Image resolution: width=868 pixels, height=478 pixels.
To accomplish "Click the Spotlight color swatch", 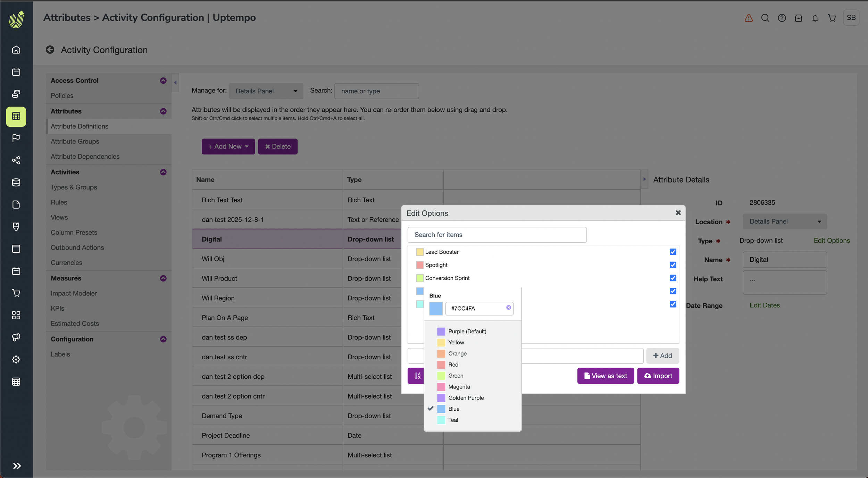I will click(420, 265).
